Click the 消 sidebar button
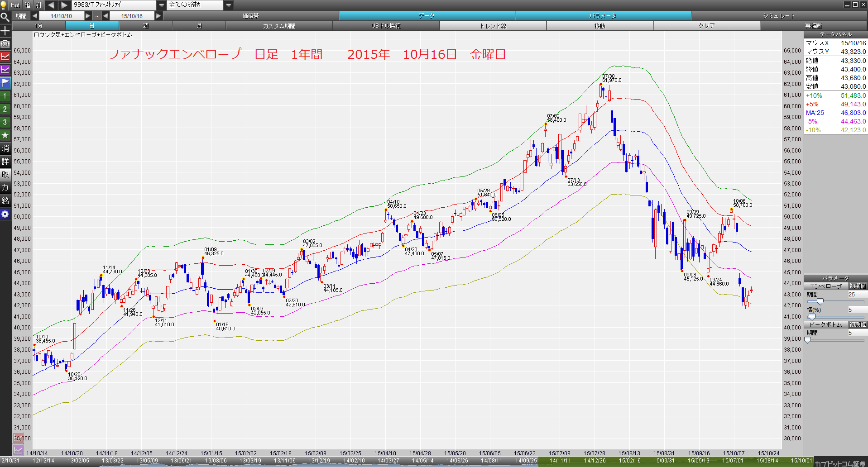 (x=5, y=148)
